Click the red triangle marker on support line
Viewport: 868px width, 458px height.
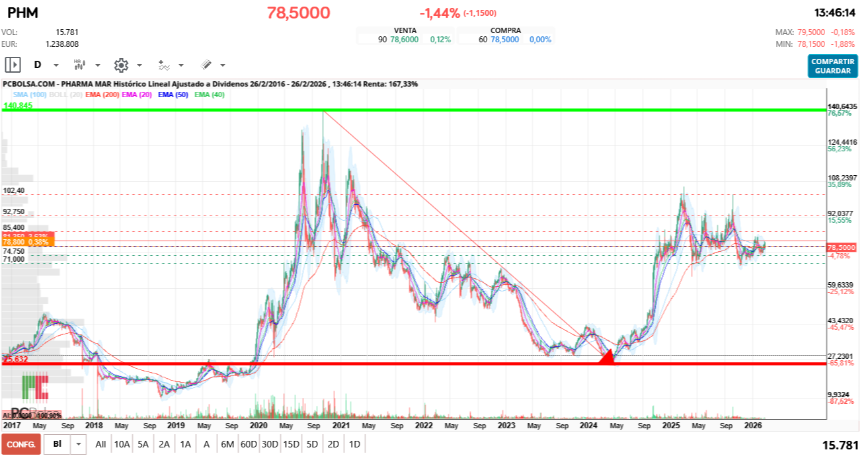606,357
